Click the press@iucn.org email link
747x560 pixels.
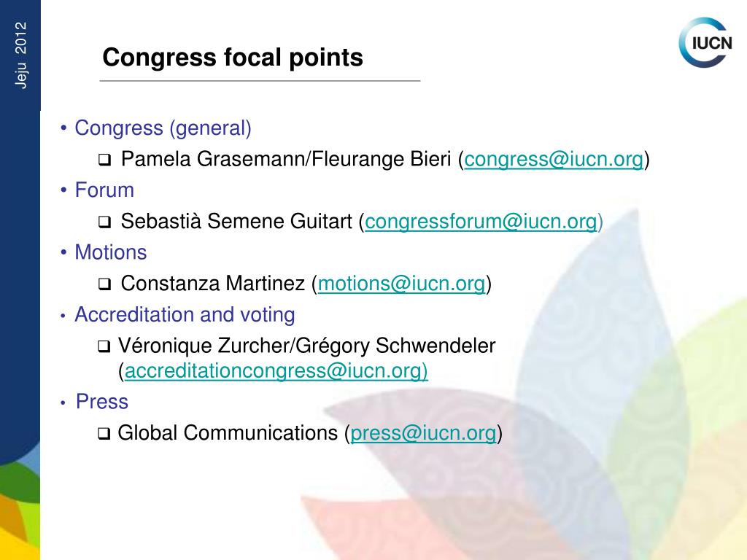423,433
